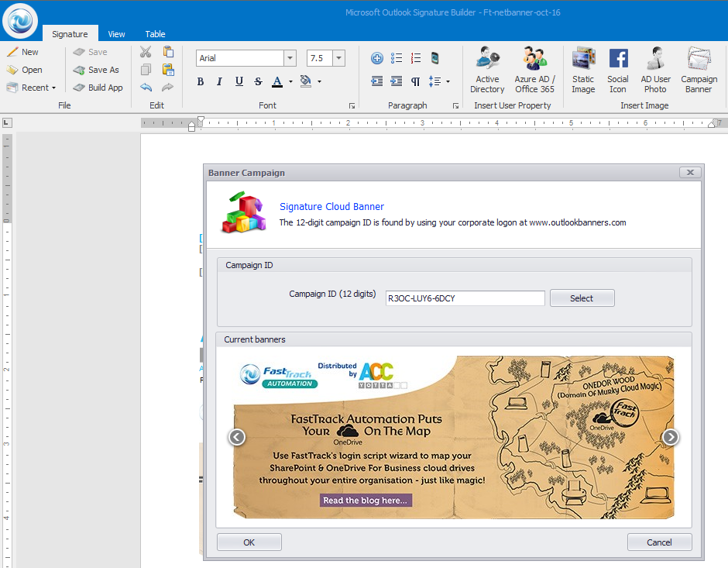Decrease the paragraph indent
The width and height of the screenshot is (728, 568).
pyautogui.click(x=377, y=81)
